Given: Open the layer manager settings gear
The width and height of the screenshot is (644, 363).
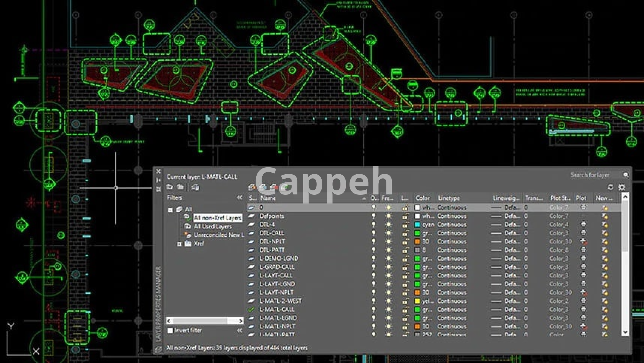Looking at the screenshot, I should point(622,187).
